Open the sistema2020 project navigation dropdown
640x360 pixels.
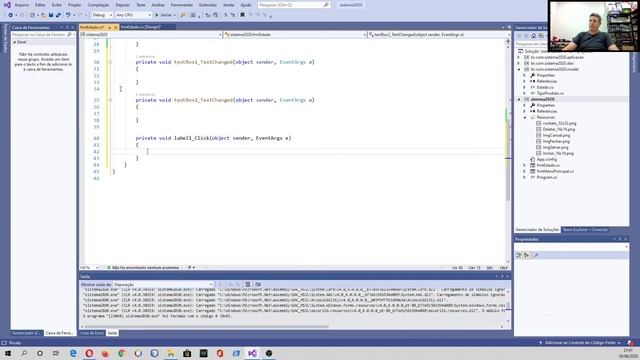click(151, 35)
